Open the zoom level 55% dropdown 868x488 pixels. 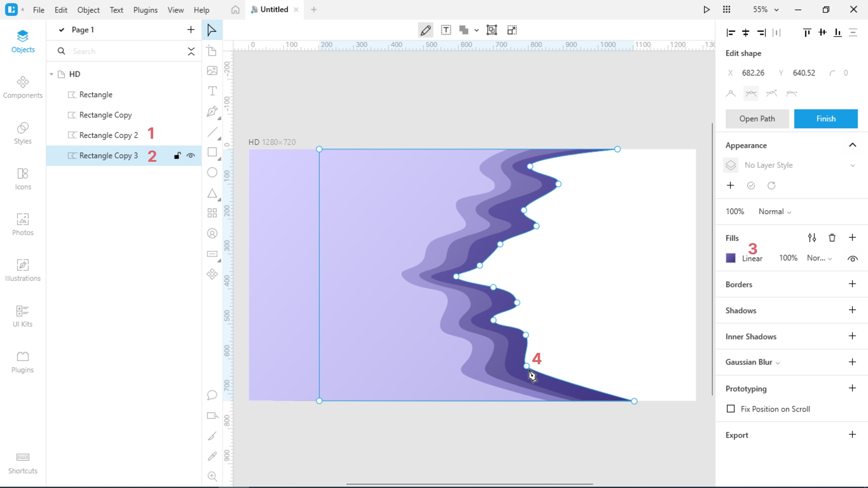click(765, 9)
